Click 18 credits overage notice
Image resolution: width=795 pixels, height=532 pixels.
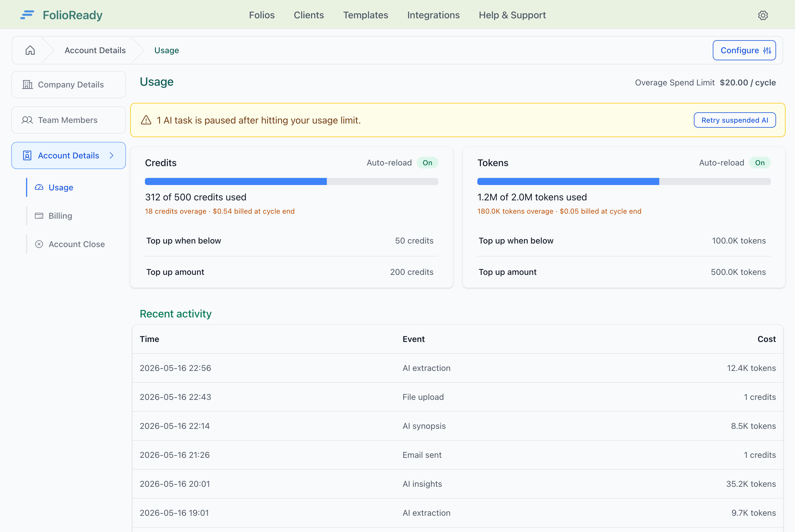point(220,211)
